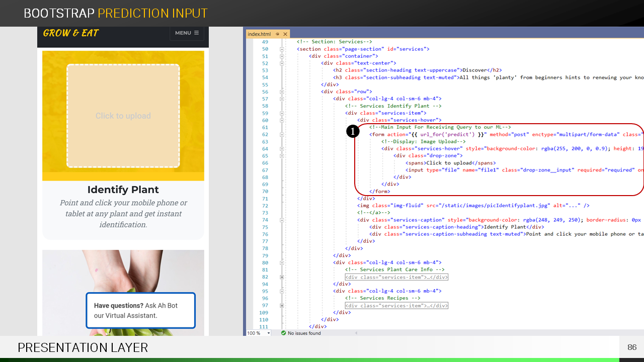The image size is (644, 362).
Task: Click the green No issues found checkmark
Action: pos(283,333)
